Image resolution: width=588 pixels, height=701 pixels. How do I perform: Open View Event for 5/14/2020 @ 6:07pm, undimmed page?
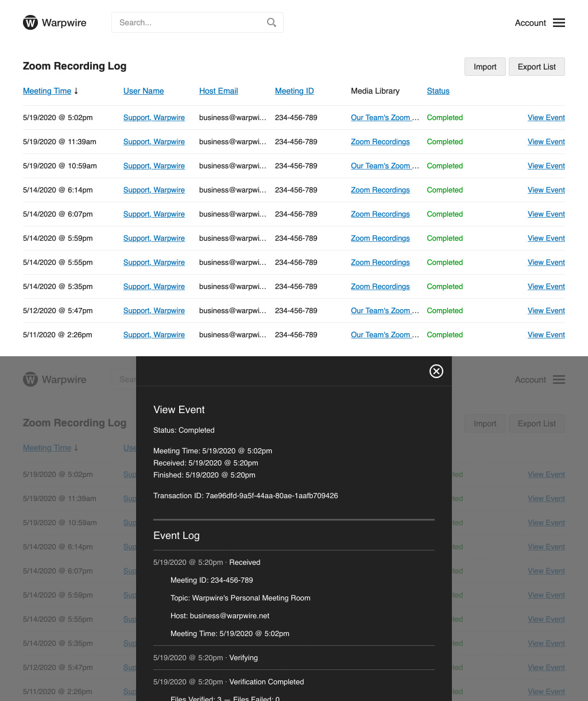pyautogui.click(x=546, y=214)
